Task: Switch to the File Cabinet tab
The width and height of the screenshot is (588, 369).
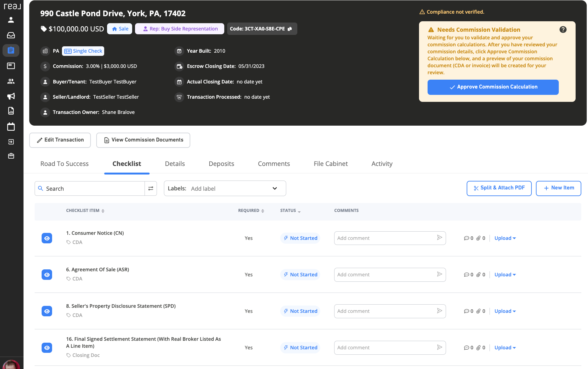Action: click(331, 164)
